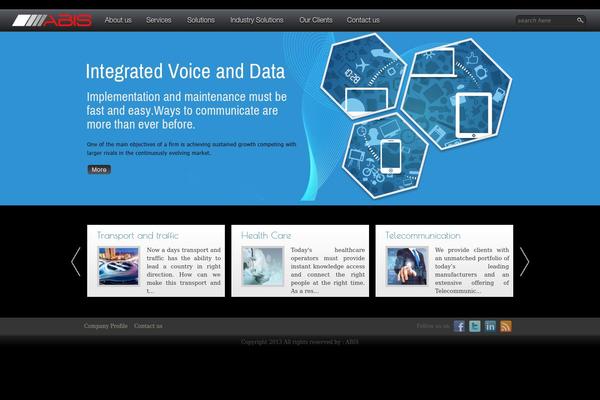Show next cards with right carousel arrow
The height and width of the screenshot is (400, 600).
point(525,262)
